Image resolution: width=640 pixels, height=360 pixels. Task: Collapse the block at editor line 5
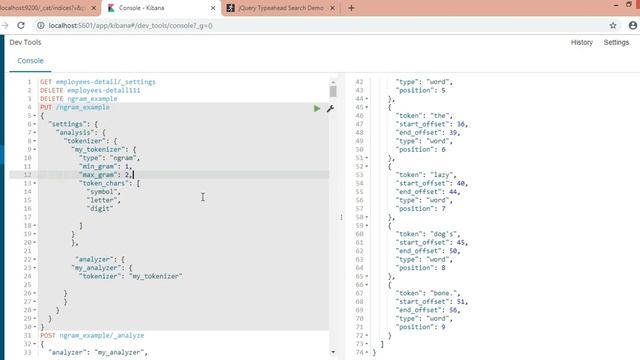point(35,116)
